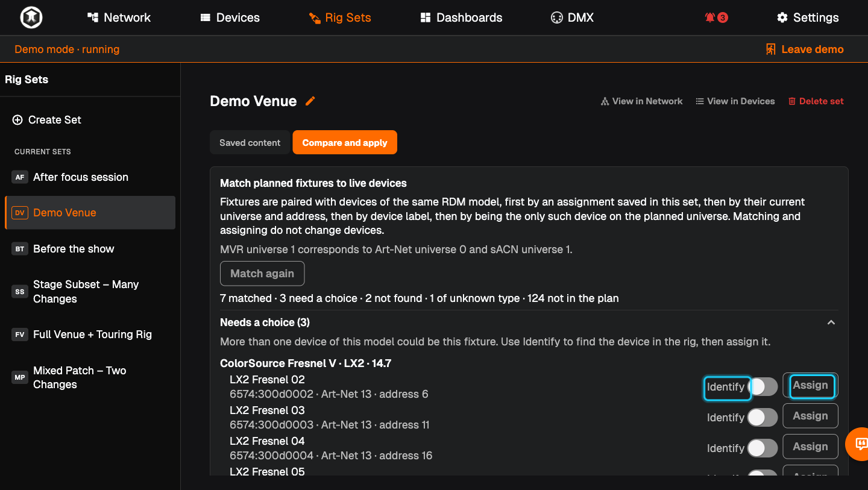This screenshot has width=868, height=490.
Task: Assign LX2 Fresnel 04 to the fixture
Action: coord(810,447)
